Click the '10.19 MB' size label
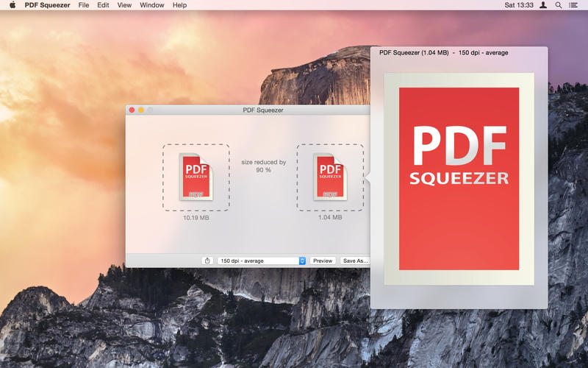 tap(196, 218)
